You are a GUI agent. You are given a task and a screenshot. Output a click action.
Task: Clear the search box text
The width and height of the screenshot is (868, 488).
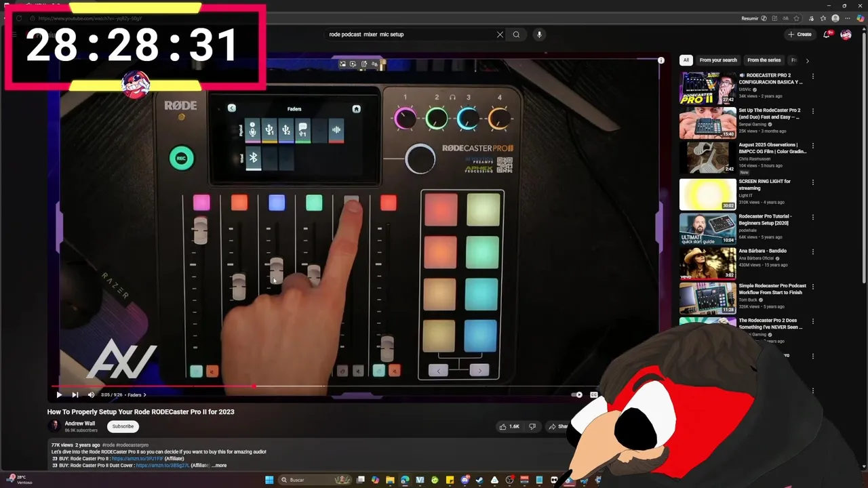tap(500, 35)
